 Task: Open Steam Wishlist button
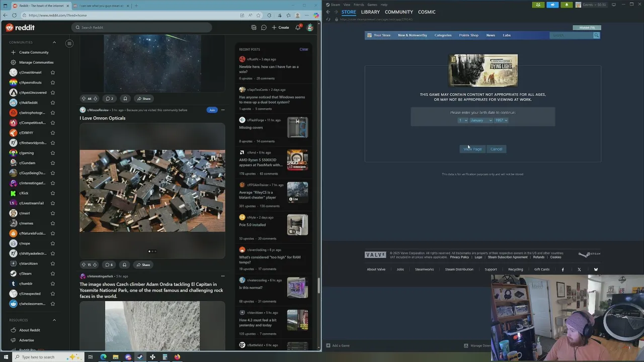(587, 28)
